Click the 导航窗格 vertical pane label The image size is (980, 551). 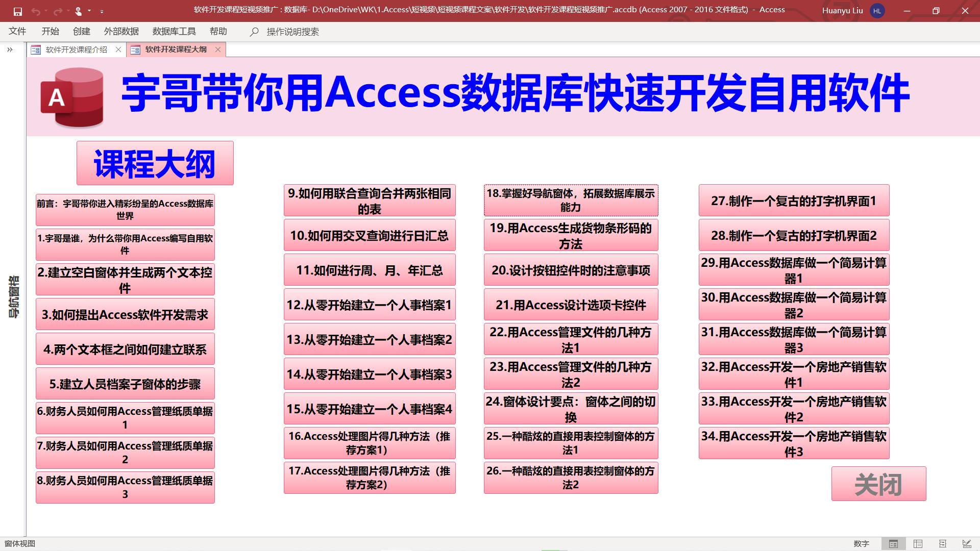[13, 297]
